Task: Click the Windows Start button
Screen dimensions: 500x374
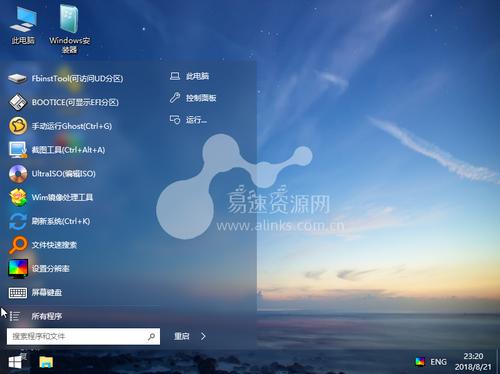Action: pos(15,362)
